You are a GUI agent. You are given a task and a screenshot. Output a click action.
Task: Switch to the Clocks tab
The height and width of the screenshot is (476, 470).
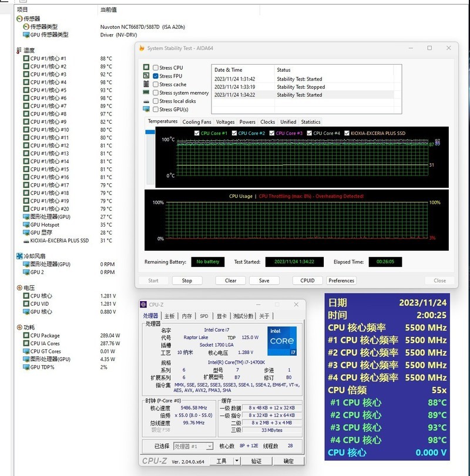267,121
